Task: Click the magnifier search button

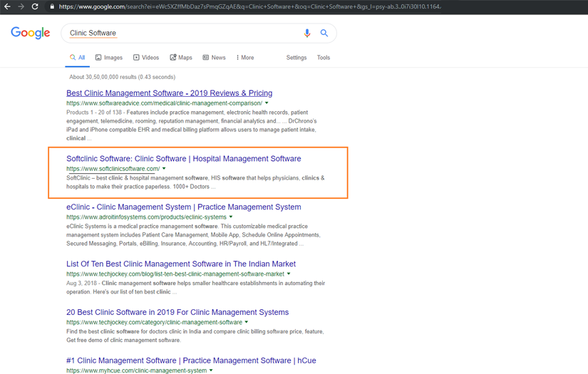Action: (324, 33)
